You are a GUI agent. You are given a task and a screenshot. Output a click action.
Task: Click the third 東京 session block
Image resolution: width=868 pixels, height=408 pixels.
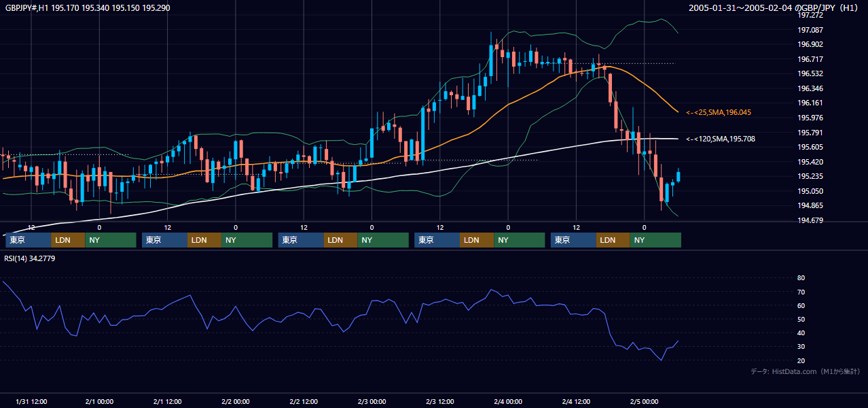click(301, 240)
